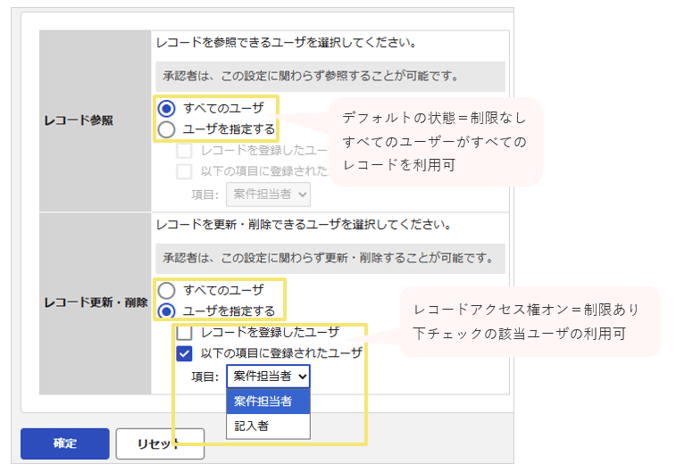Select ユーザを指定する radio under レコード更新・削除
The image size is (676, 472).
166,311
